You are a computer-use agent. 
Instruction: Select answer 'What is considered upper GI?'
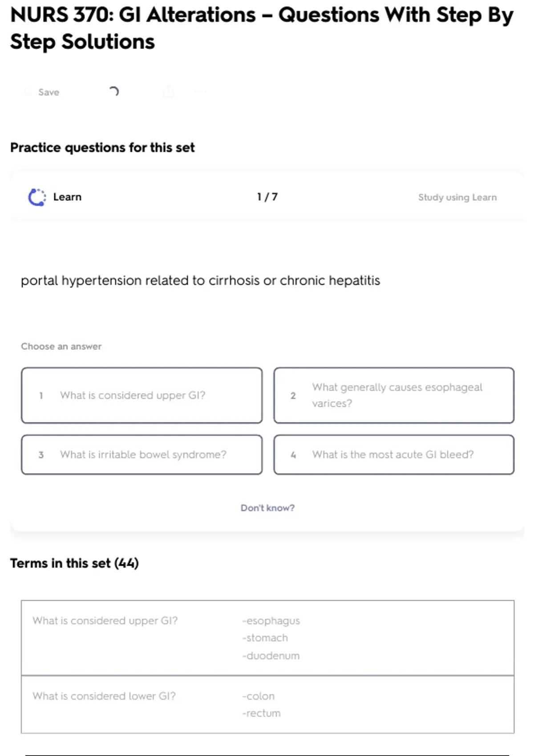(142, 395)
